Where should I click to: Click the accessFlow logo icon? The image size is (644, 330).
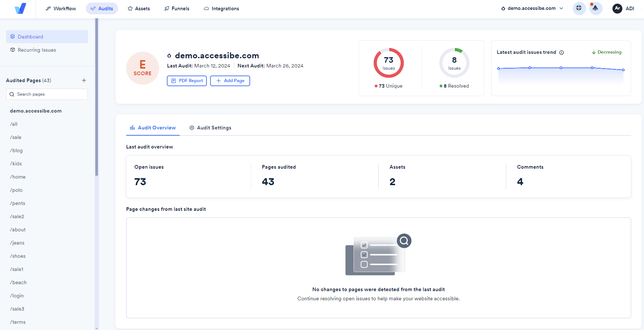tap(20, 8)
